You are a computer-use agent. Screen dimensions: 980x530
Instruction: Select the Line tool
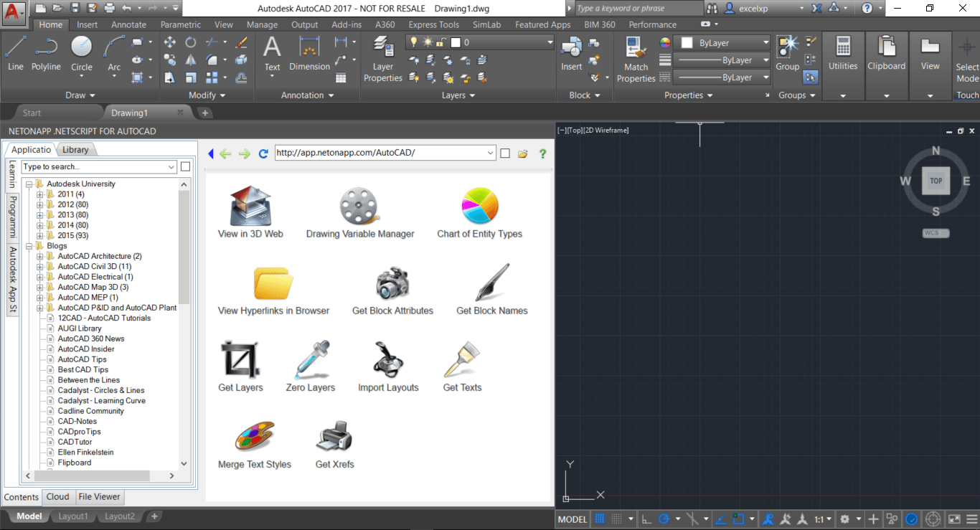[x=16, y=53]
